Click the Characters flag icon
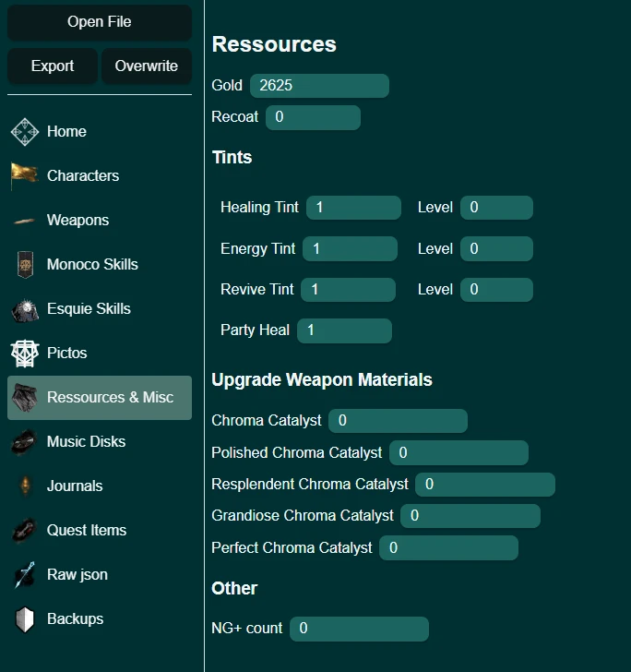Viewport: 631px width, 672px height. [25, 175]
